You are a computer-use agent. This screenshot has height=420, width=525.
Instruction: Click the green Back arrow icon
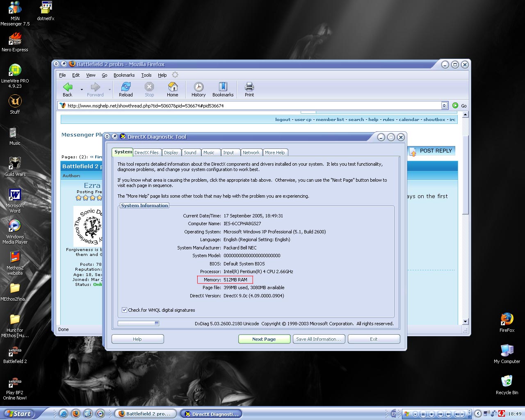68,87
